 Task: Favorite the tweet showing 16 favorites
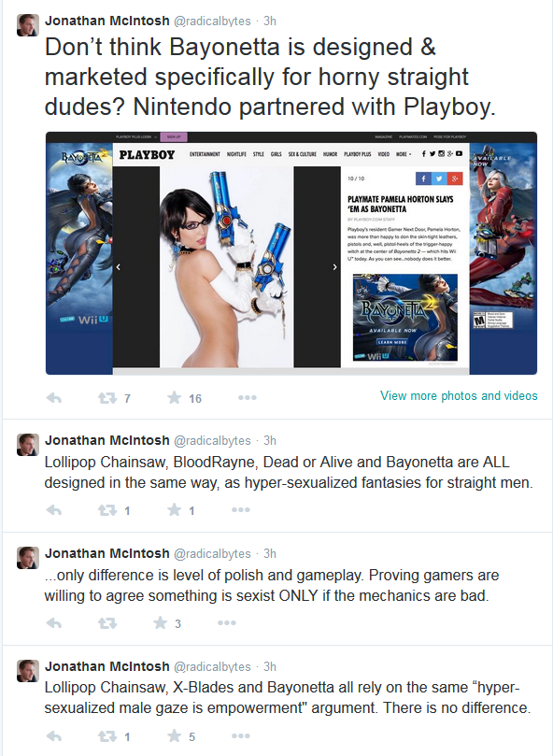tap(174, 398)
